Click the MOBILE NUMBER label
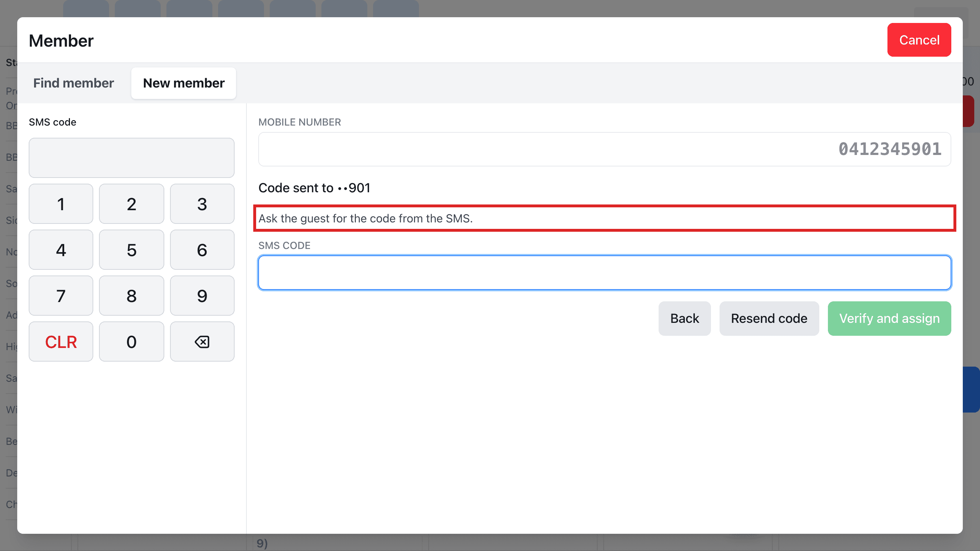 point(300,122)
